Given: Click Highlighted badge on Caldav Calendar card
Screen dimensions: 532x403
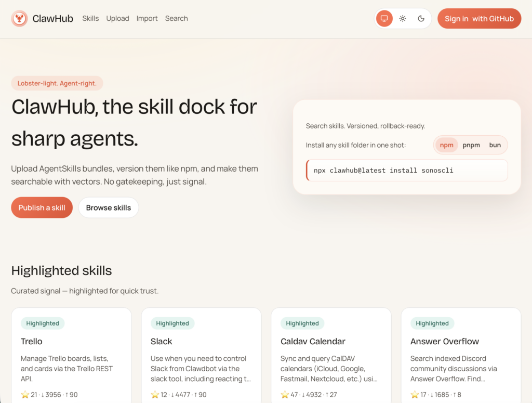Looking at the screenshot, I should 302,323.
